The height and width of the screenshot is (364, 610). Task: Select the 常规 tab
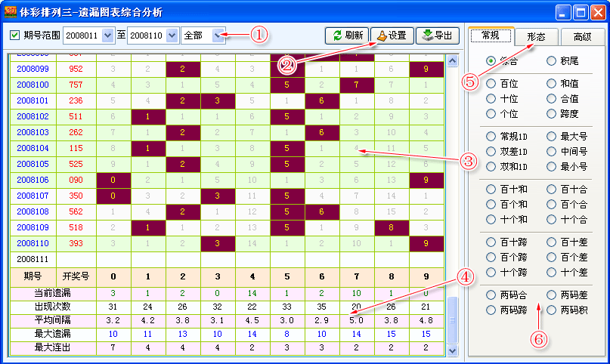pos(491,35)
